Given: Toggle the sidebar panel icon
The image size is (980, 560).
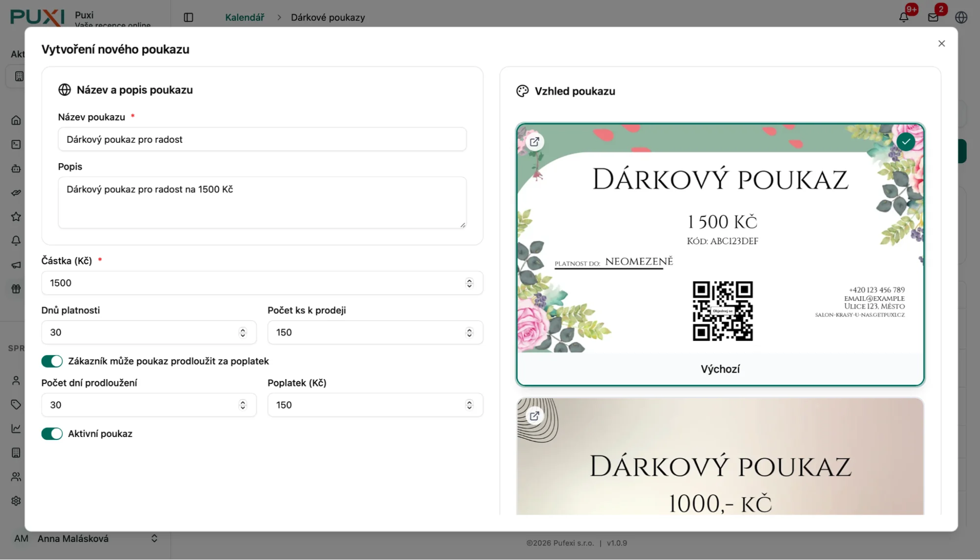Looking at the screenshot, I should pos(188,17).
